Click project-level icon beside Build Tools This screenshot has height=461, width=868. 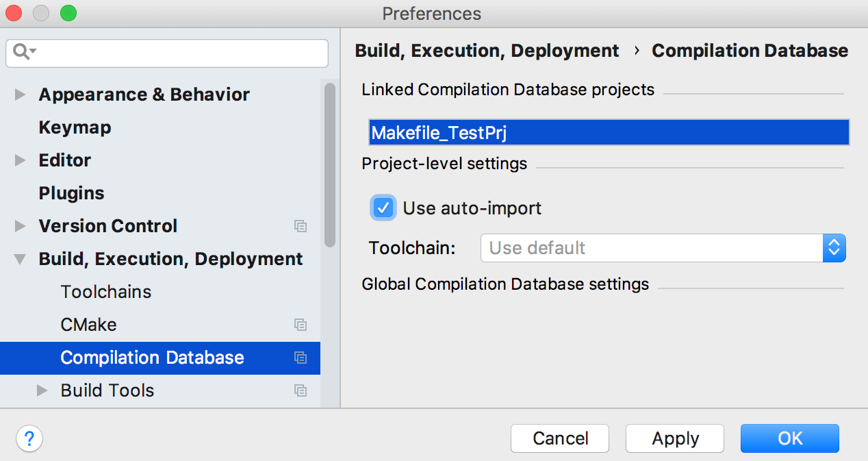tap(301, 390)
